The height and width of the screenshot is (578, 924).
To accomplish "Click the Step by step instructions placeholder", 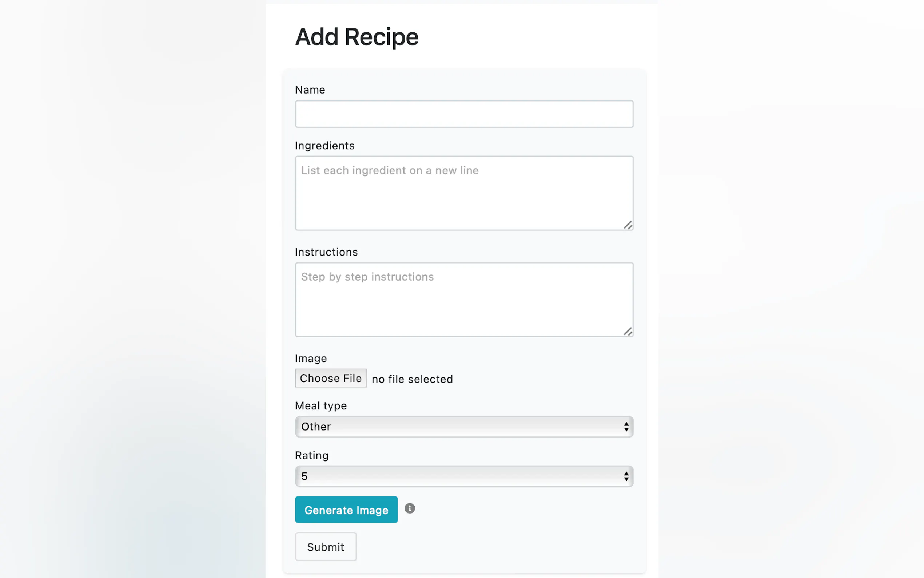I will [367, 277].
